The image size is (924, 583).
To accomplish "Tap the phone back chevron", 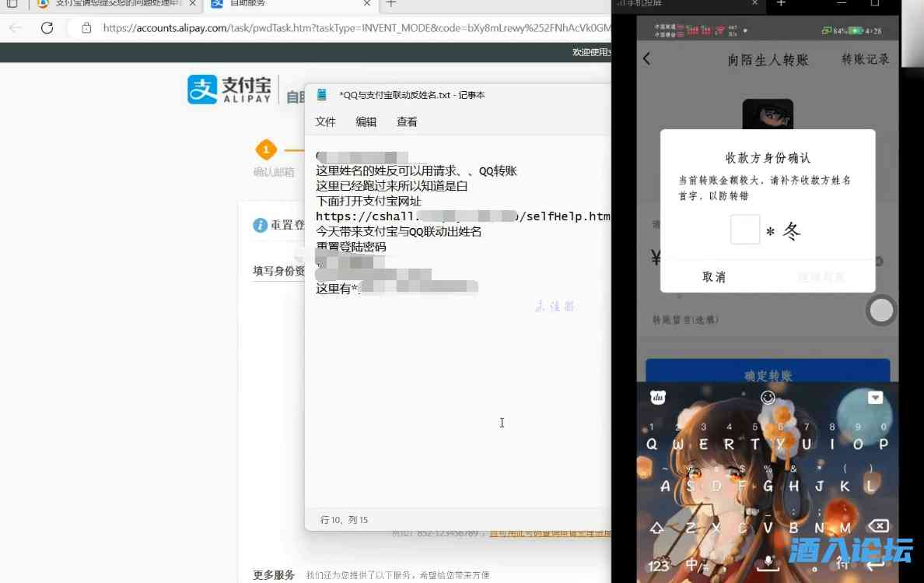I will click(647, 59).
